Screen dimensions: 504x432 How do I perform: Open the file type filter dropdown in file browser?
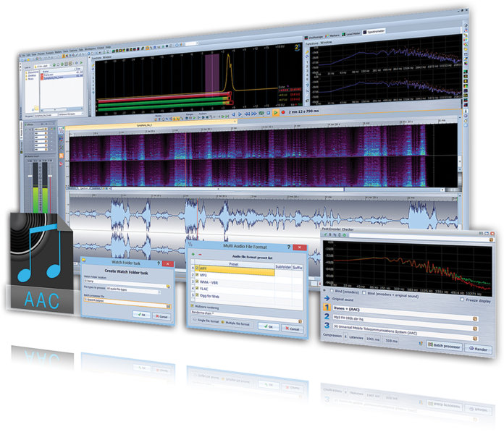(71, 114)
